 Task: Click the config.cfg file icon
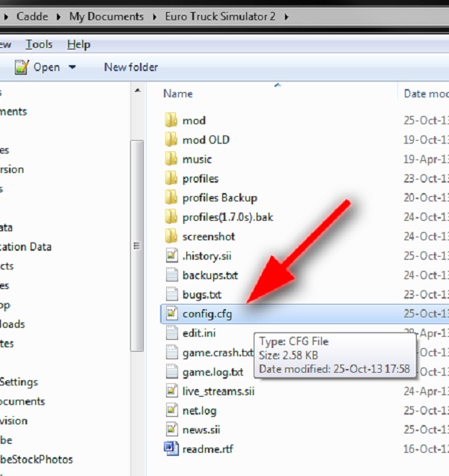[172, 314]
